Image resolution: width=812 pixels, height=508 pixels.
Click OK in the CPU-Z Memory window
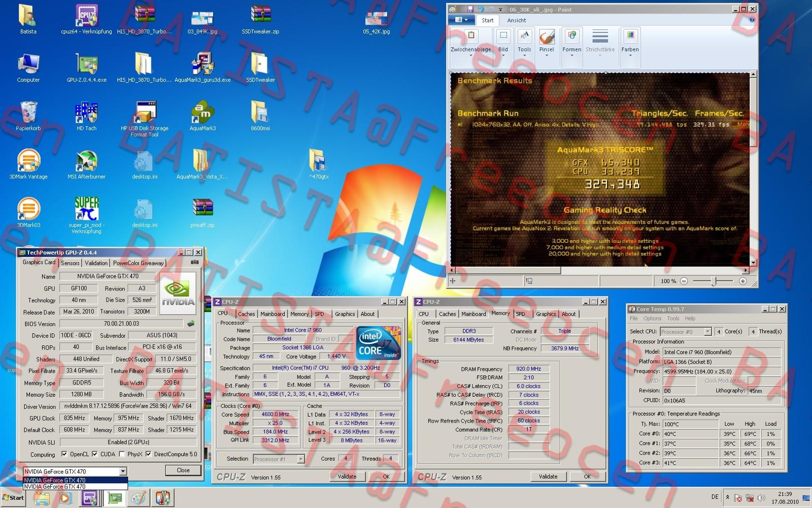587,477
